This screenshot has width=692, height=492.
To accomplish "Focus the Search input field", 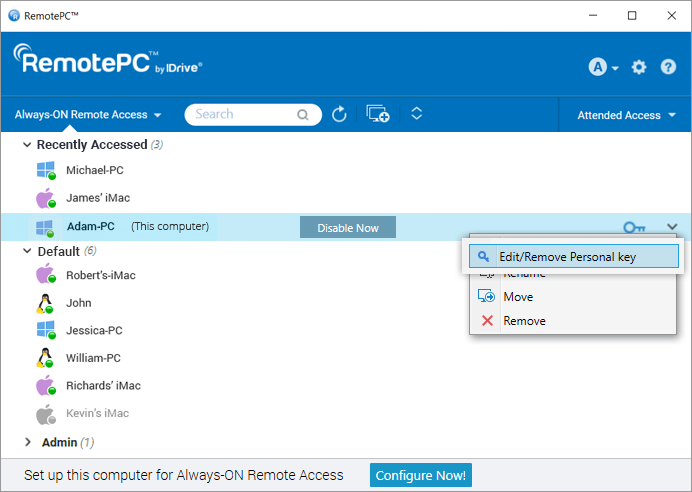I will [x=253, y=115].
